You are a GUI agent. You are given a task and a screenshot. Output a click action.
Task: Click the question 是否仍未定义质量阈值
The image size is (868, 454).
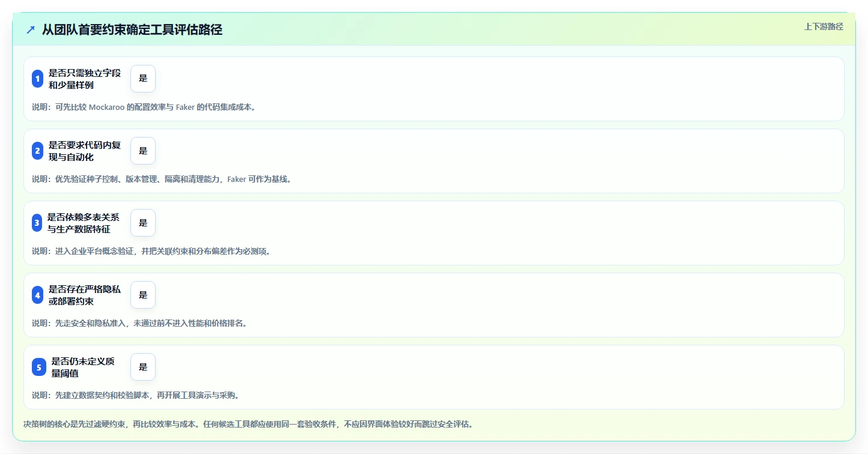click(x=83, y=367)
